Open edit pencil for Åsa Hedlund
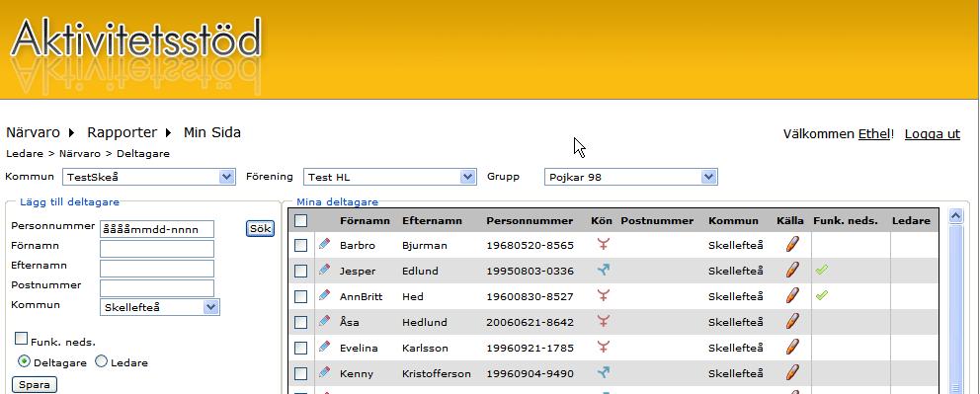This screenshot has height=394, width=980. (x=324, y=321)
